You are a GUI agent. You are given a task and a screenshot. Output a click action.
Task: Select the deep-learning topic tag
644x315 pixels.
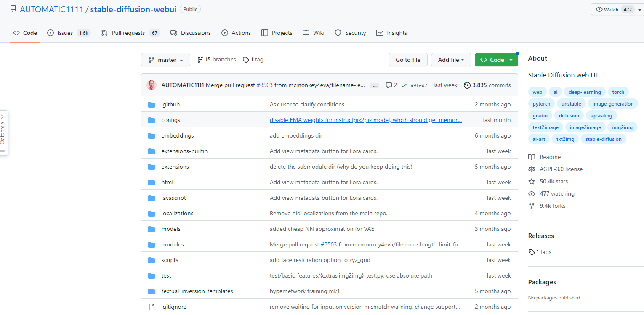(585, 92)
